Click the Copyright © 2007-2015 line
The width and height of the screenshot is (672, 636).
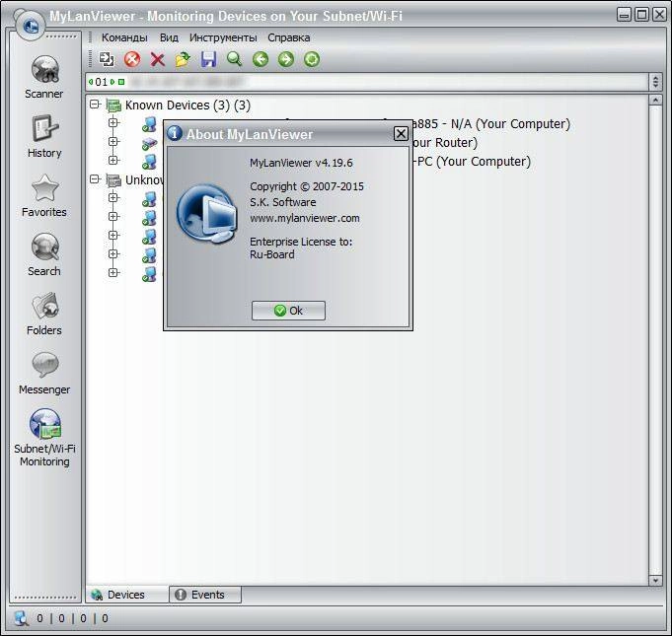(307, 186)
